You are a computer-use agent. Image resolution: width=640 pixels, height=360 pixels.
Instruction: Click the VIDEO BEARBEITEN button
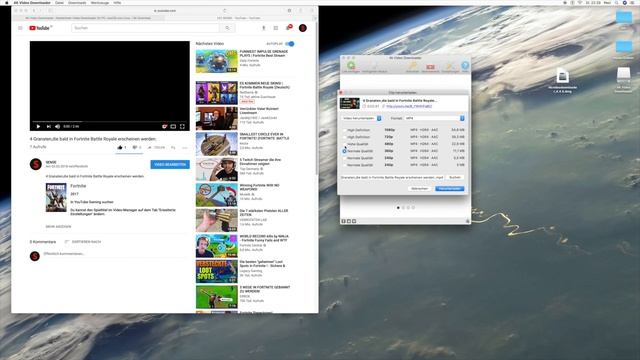click(170, 164)
